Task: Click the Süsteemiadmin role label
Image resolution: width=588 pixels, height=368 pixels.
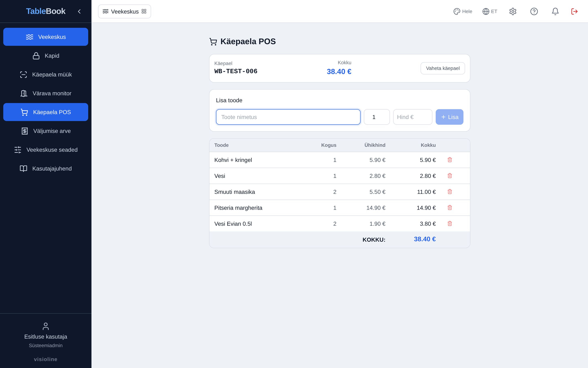Action: [46, 345]
